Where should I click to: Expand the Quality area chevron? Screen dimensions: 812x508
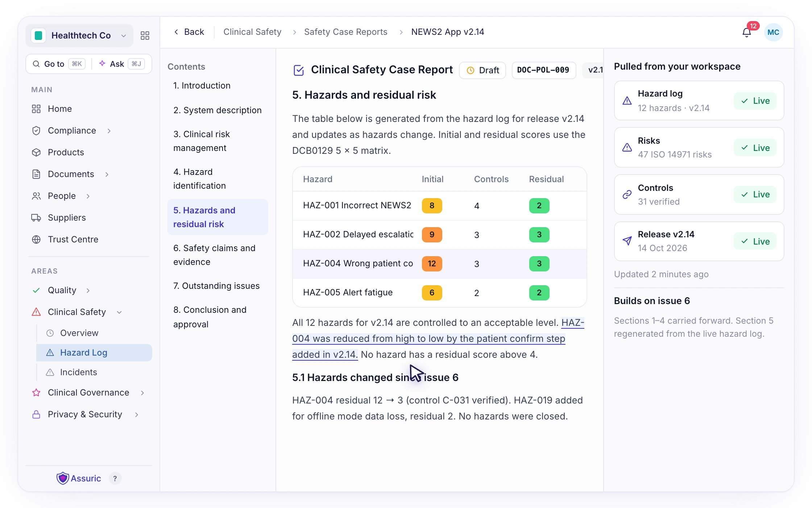point(88,290)
